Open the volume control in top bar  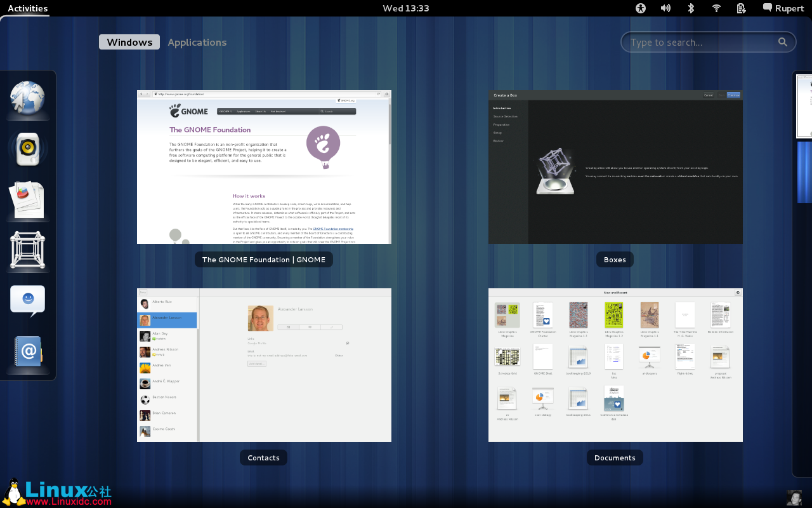(665, 8)
